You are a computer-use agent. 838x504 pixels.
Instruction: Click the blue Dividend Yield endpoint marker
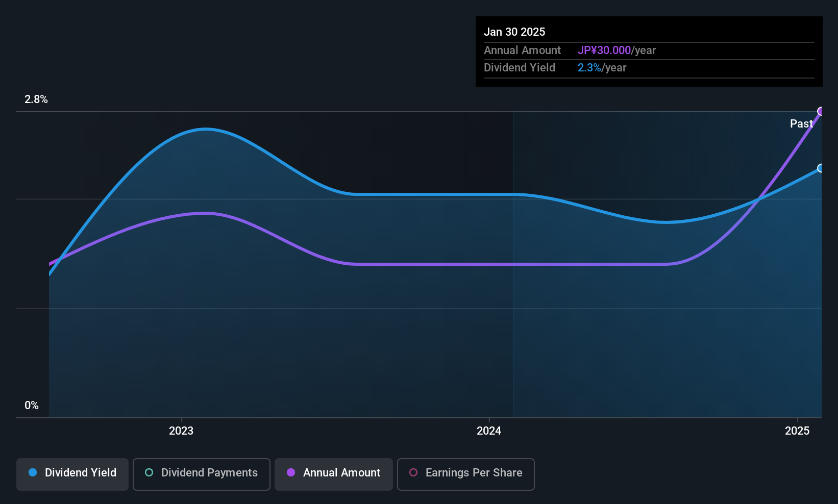coord(821,168)
